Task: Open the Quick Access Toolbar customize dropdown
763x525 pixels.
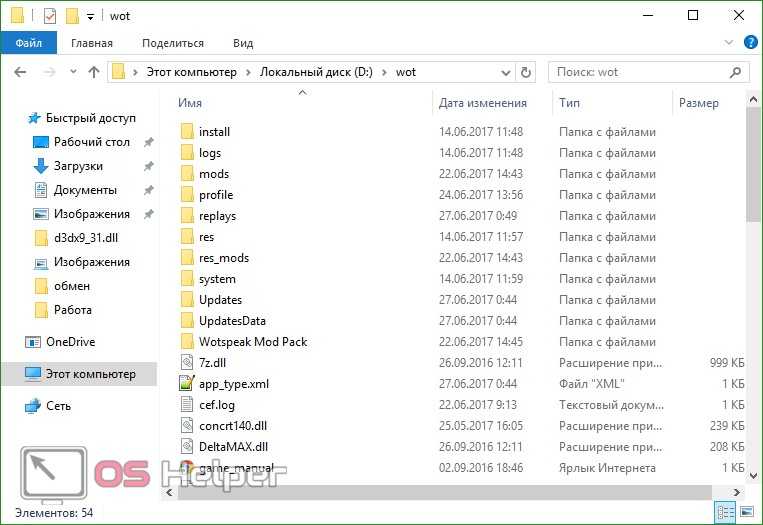Action: 90,17
